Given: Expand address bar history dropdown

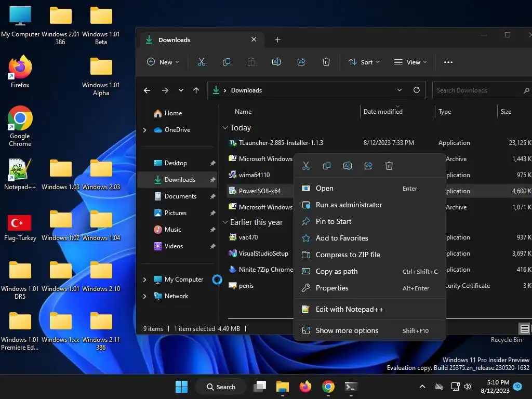Looking at the screenshot, I should (x=400, y=90).
